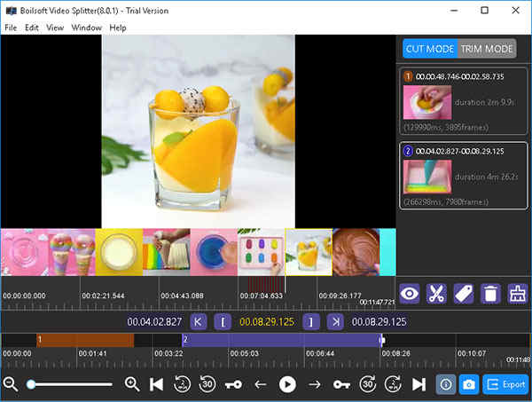Enable CUT MODE
The height and width of the screenshot is (402, 532).
pos(429,49)
